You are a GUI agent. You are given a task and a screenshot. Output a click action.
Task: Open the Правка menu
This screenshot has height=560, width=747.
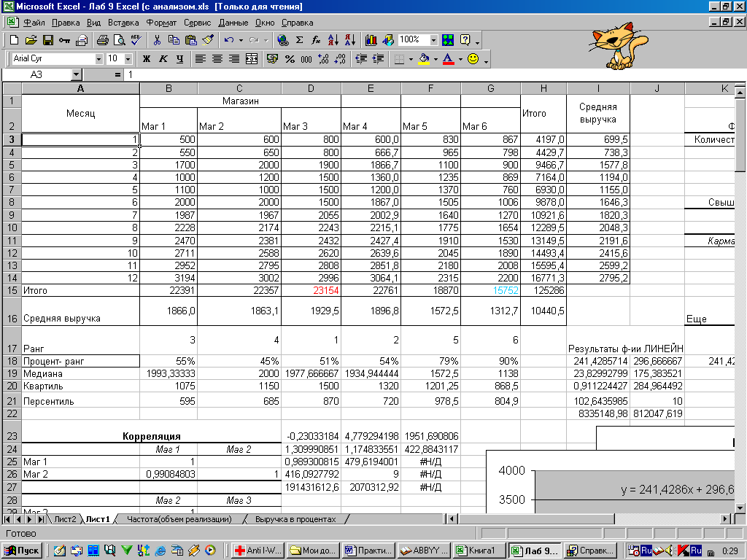pos(66,23)
